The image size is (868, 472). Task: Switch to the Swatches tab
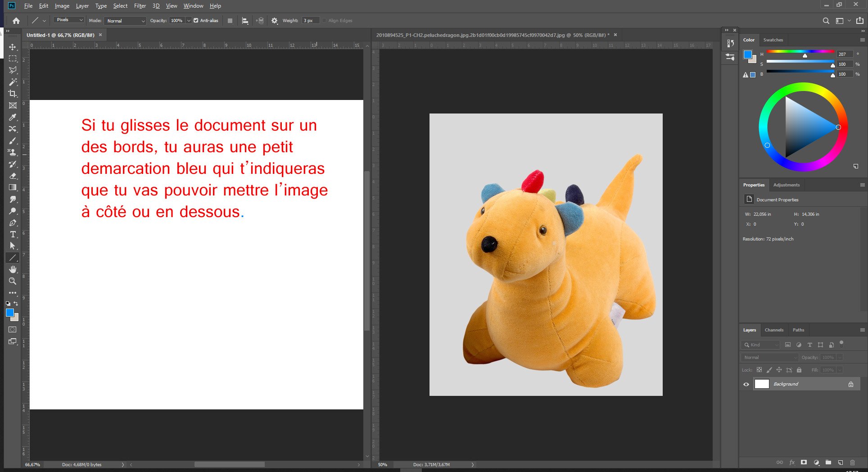point(773,40)
